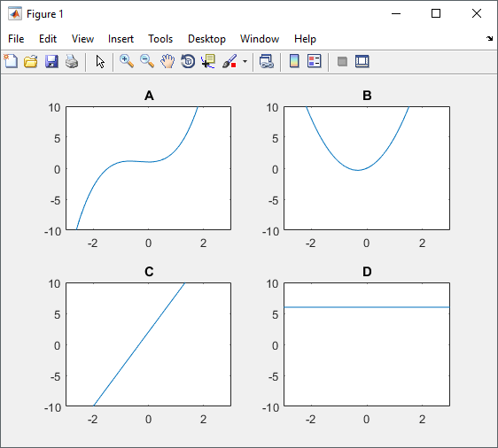
Task: Select the Zoom Out magnifier tool
Action: pyautogui.click(x=147, y=61)
